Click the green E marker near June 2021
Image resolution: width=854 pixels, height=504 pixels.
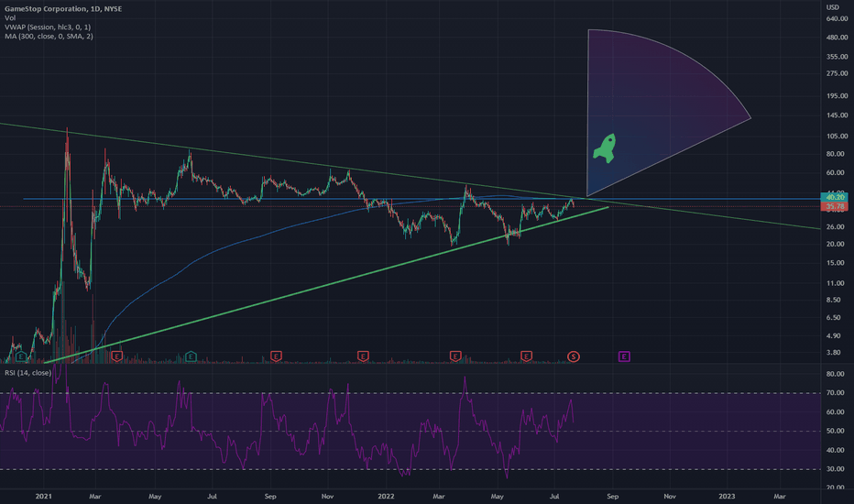coord(191,356)
